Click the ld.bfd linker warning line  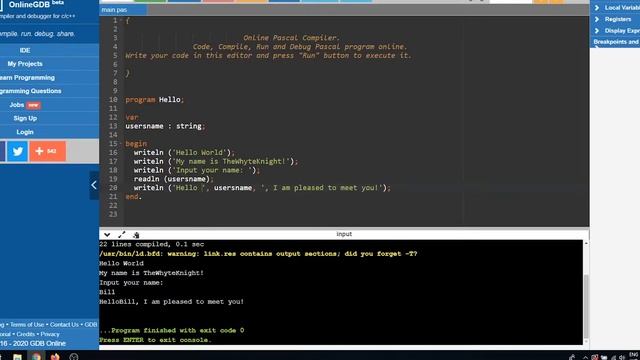258,254
